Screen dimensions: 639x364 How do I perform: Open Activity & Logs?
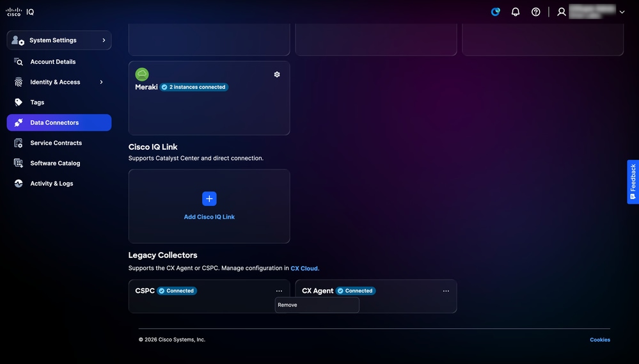52,184
